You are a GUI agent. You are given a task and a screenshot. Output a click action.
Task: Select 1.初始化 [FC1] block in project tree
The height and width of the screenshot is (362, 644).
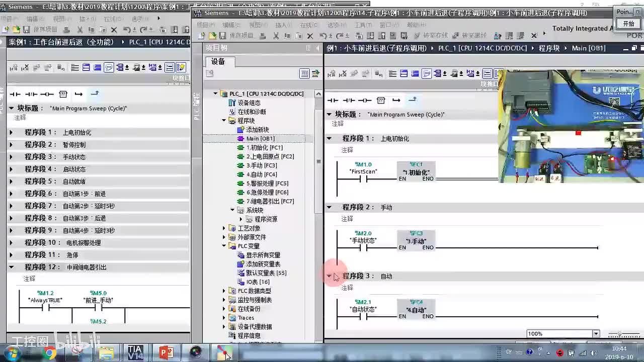[264, 148]
